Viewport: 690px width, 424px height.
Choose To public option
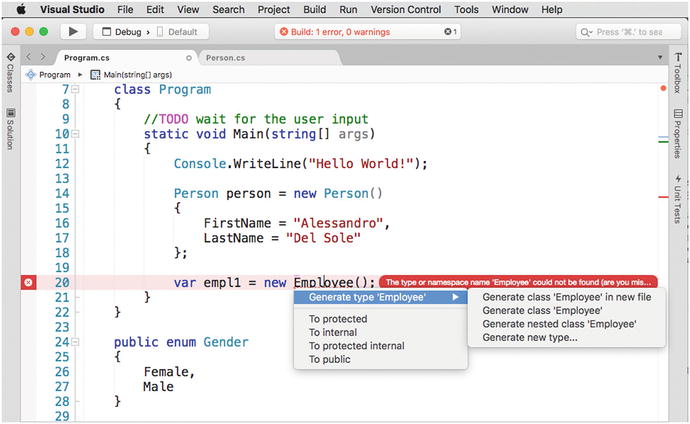click(x=330, y=359)
